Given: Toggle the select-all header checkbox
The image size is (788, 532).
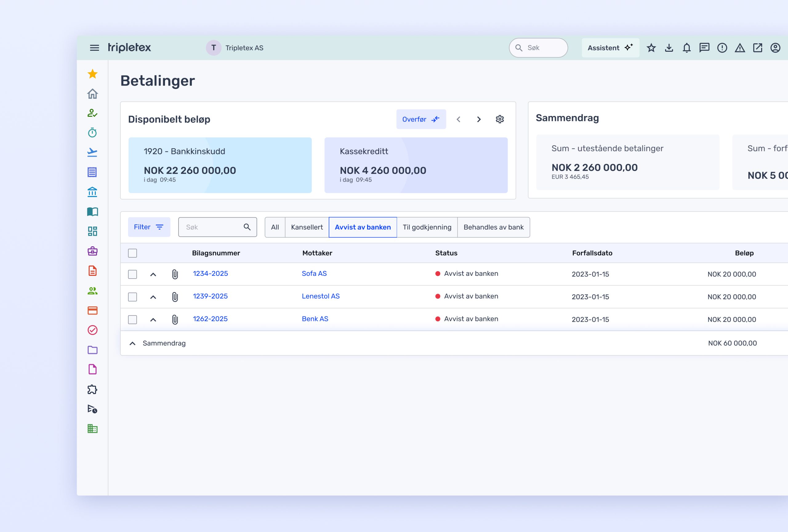Looking at the screenshot, I should coord(133,253).
